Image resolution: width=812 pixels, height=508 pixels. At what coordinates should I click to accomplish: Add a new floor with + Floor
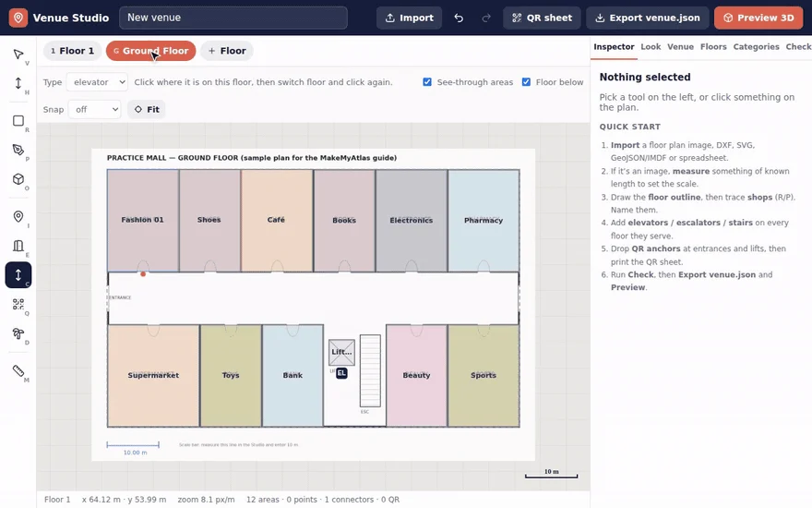(227, 51)
